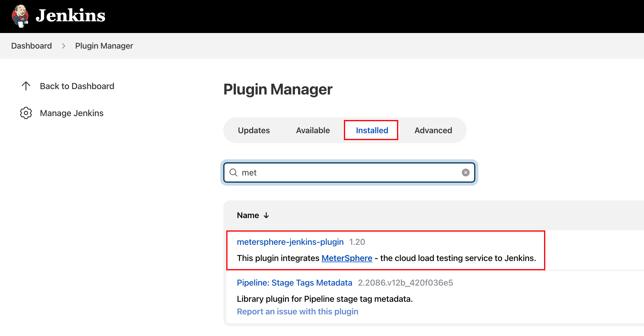The width and height of the screenshot is (644, 336).
Task: Click the Plugin Manager page heading
Action: click(278, 89)
